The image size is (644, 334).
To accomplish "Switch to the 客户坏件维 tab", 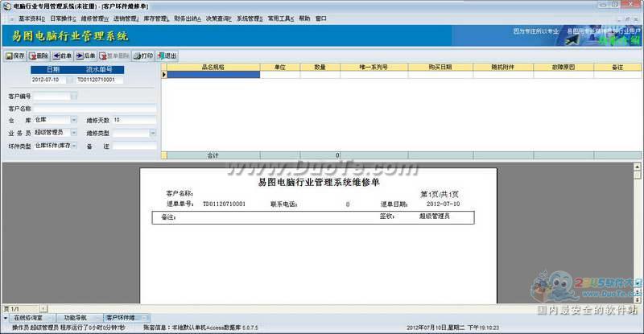I will pos(126,318).
